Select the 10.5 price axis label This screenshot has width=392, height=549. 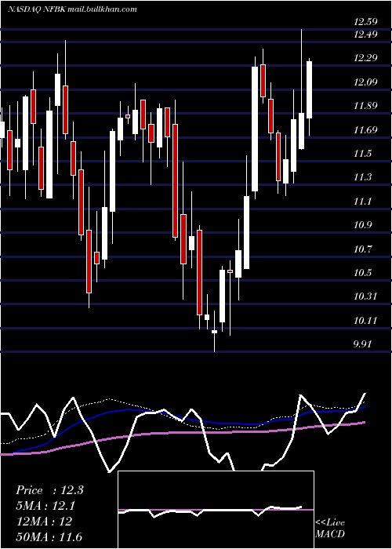(x=362, y=273)
